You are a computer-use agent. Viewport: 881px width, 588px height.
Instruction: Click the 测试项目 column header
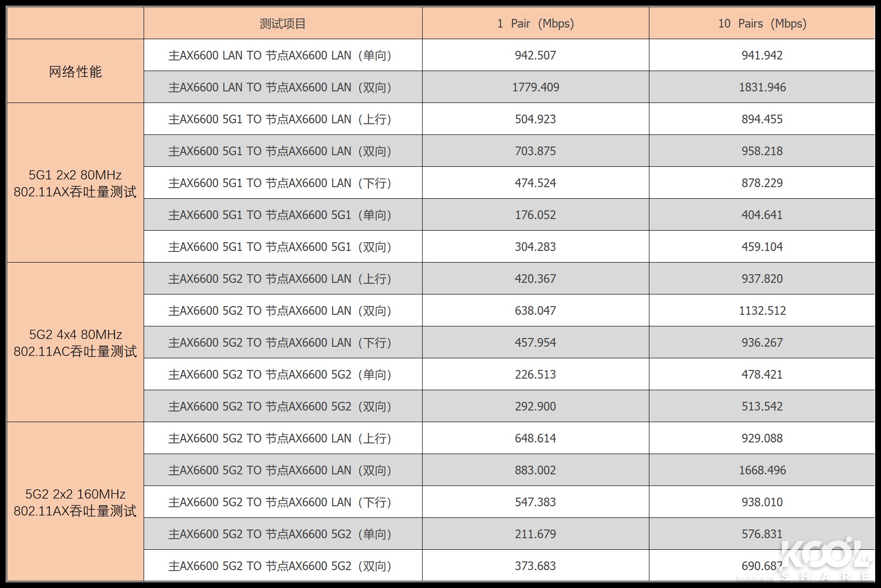tap(282, 24)
